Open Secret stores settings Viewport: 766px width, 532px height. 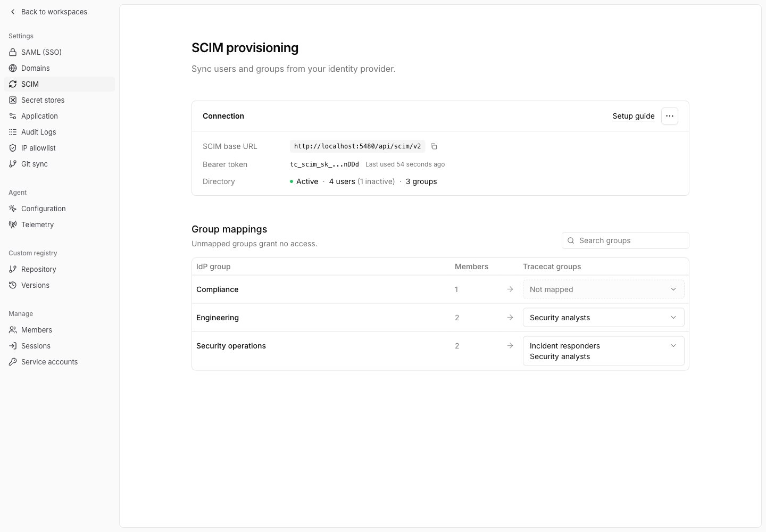pos(60,100)
